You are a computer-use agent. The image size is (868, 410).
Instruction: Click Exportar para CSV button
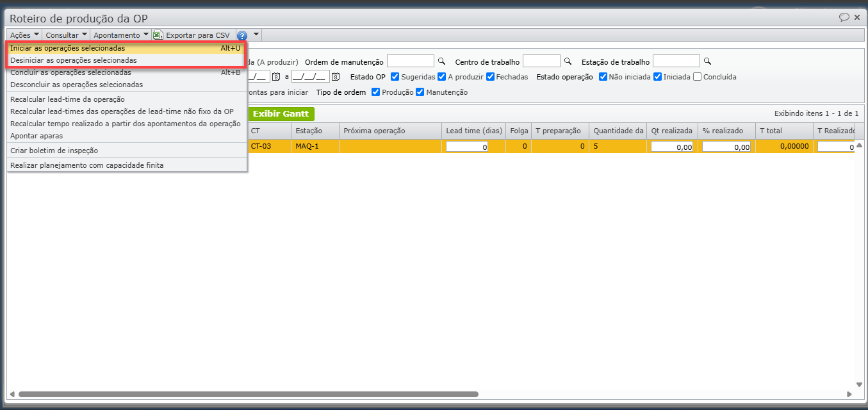(x=192, y=35)
